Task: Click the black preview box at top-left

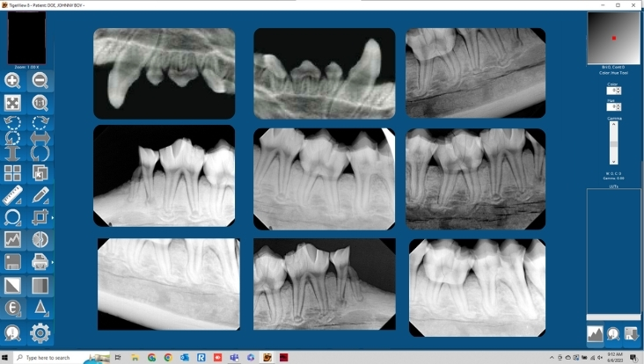Action: tap(26, 37)
